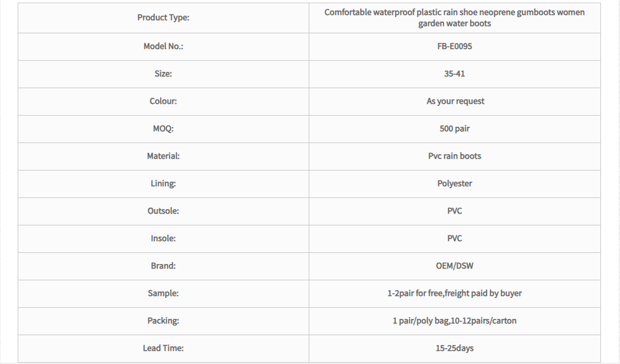Click the Sample label cell
Viewport: 620px width, 364px height.
pos(164,293)
